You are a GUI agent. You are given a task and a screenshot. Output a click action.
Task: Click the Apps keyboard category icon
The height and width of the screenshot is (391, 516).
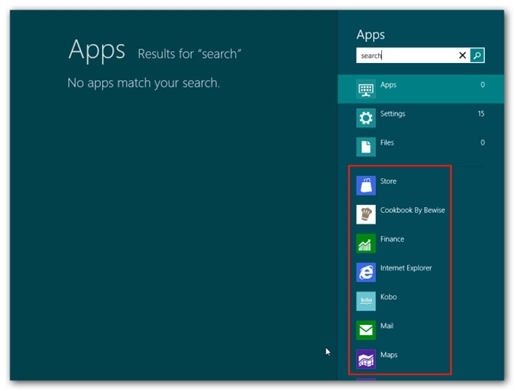(366, 89)
